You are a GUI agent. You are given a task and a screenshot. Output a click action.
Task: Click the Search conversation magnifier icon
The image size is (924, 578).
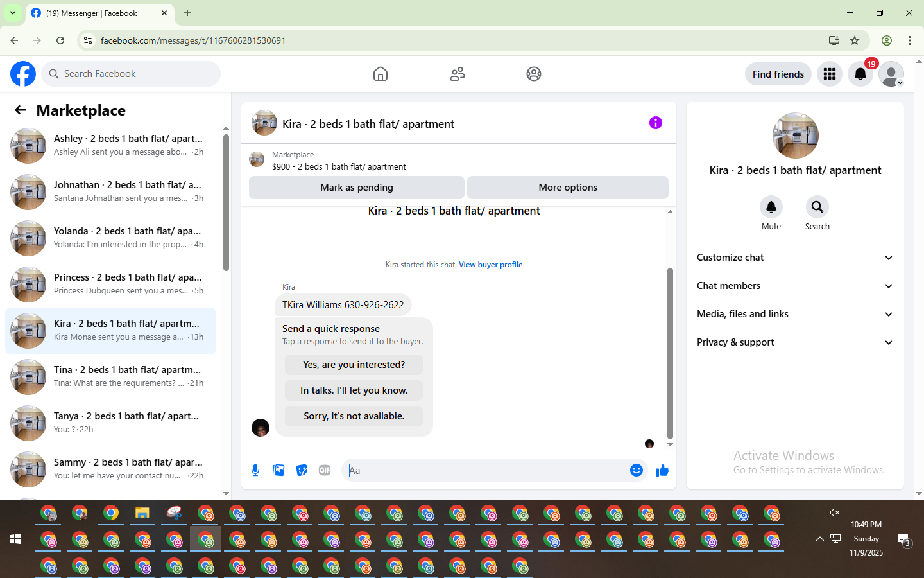[817, 207]
